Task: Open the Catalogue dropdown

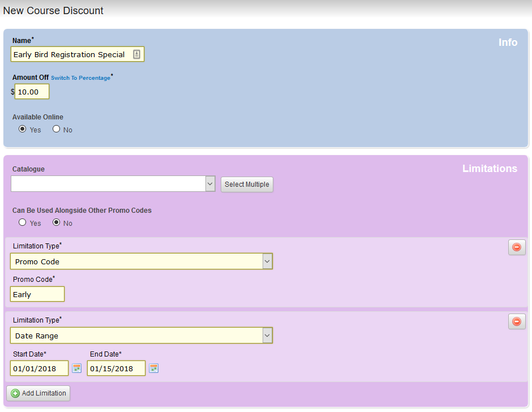Action: 210,184
